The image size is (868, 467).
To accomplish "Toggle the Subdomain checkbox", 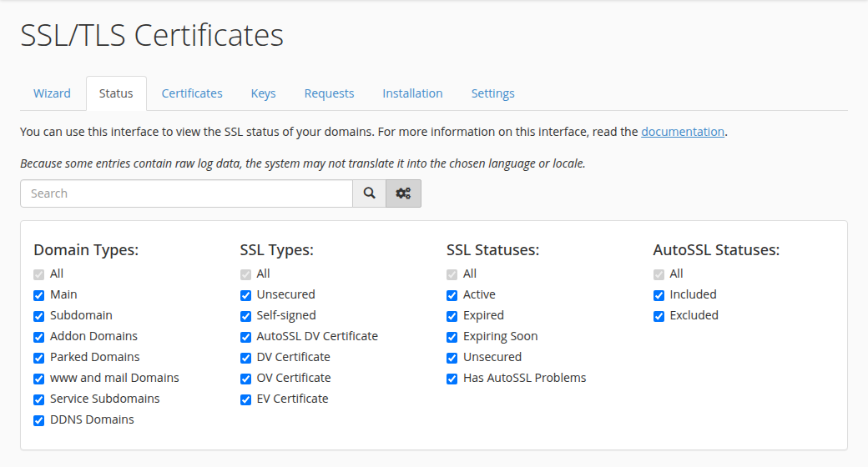I will (x=38, y=317).
